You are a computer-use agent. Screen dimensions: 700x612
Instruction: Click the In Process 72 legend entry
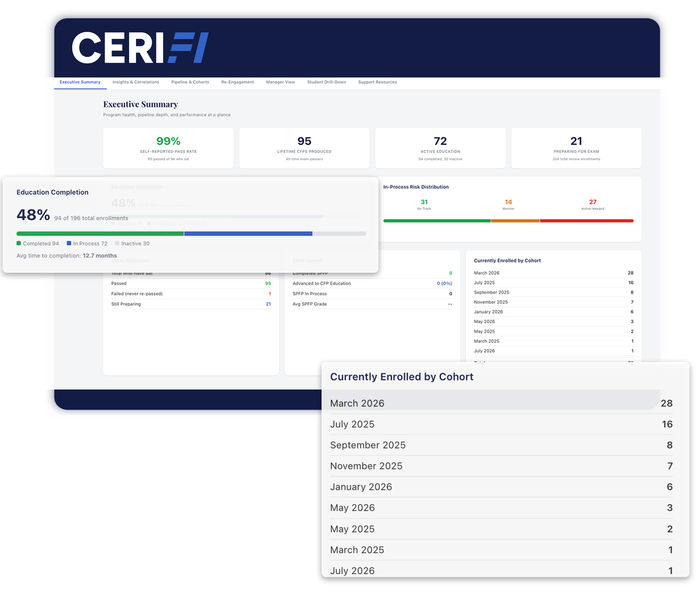pyautogui.click(x=87, y=243)
